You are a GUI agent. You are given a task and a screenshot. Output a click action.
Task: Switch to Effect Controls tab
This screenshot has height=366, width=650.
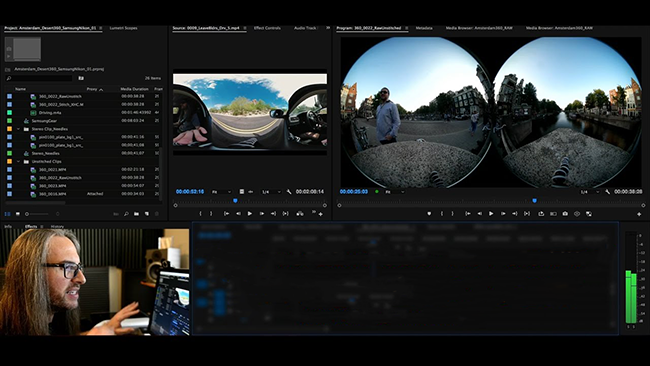(x=267, y=28)
